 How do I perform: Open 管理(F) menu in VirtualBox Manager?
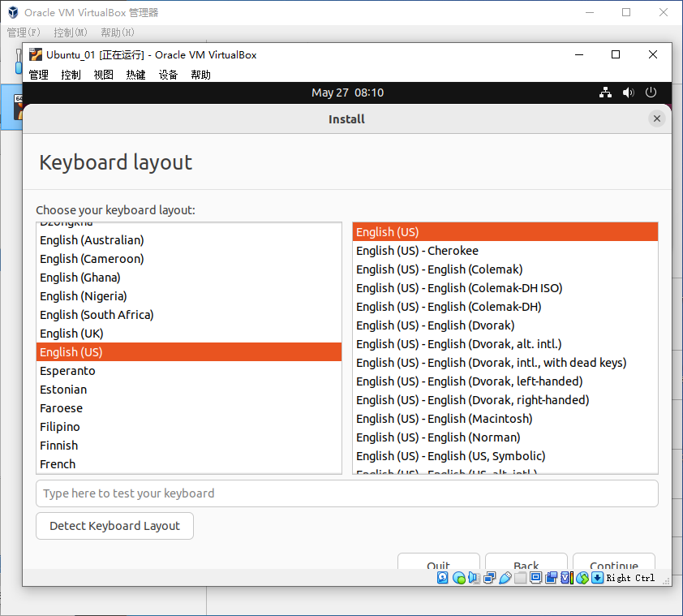point(24,32)
